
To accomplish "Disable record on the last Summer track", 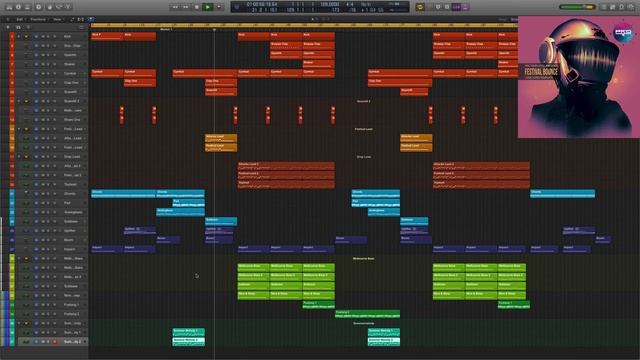I will pyautogui.click(x=54, y=342).
